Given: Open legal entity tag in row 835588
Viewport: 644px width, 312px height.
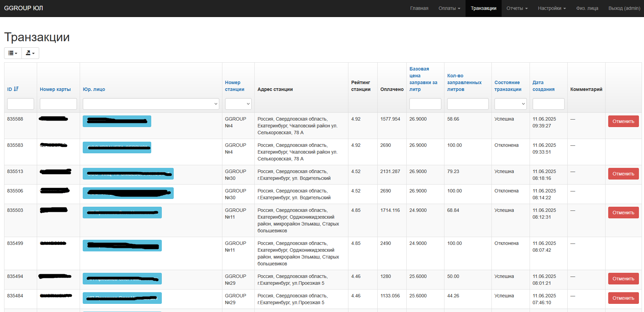Looking at the screenshot, I should [117, 121].
